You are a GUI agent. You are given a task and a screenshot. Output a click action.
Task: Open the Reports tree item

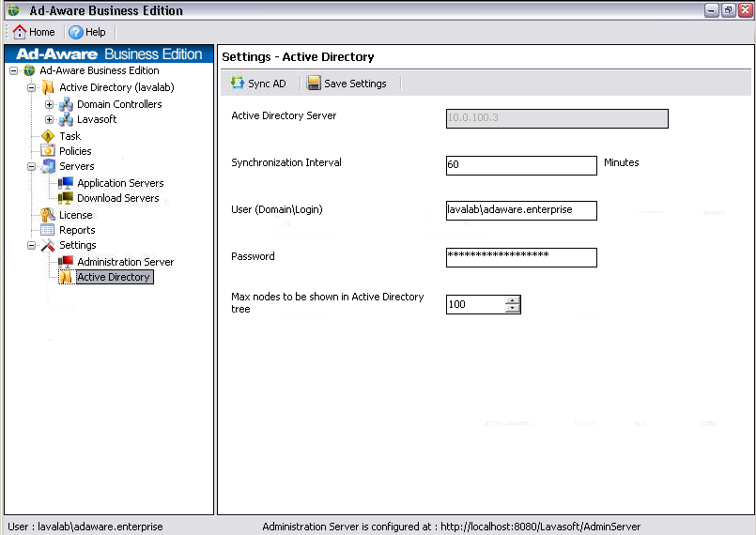pyautogui.click(x=77, y=230)
